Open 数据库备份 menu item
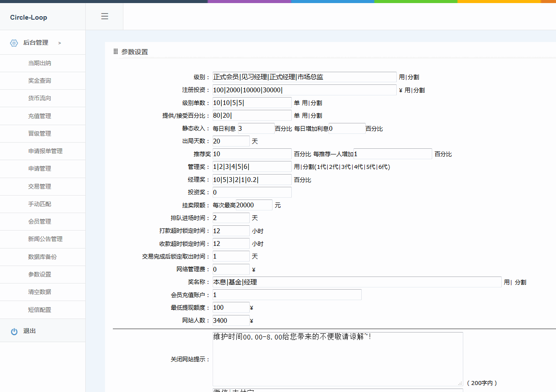Viewport: 556px width, 392px height. coord(42,257)
